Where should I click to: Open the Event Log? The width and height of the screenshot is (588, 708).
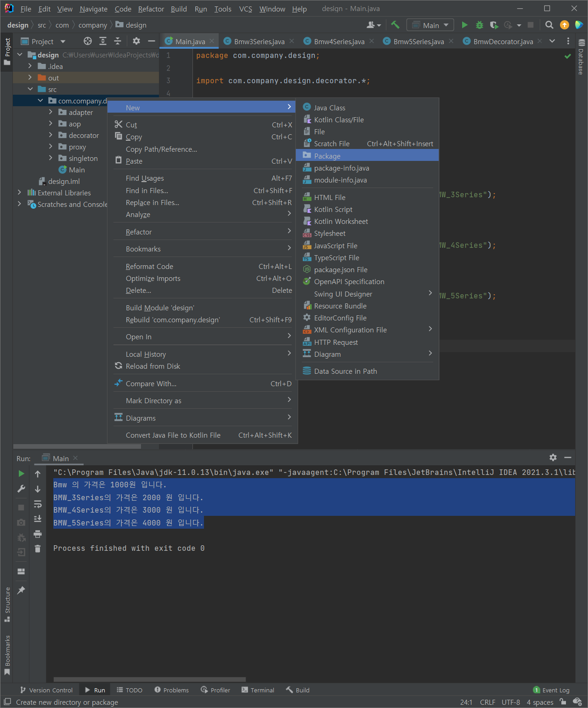click(x=551, y=690)
